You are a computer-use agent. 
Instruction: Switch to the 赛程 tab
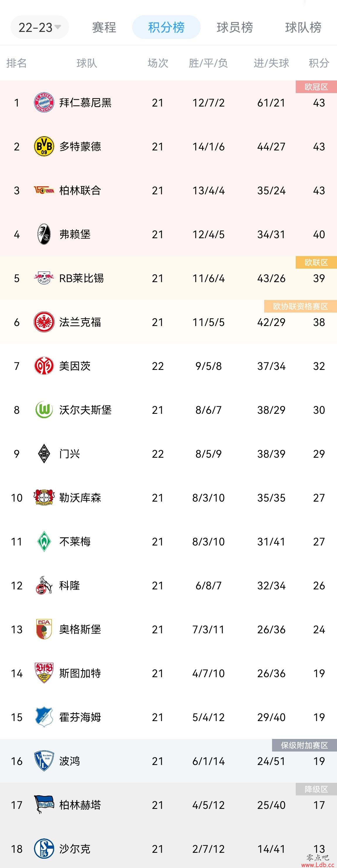click(x=104, y=27)
